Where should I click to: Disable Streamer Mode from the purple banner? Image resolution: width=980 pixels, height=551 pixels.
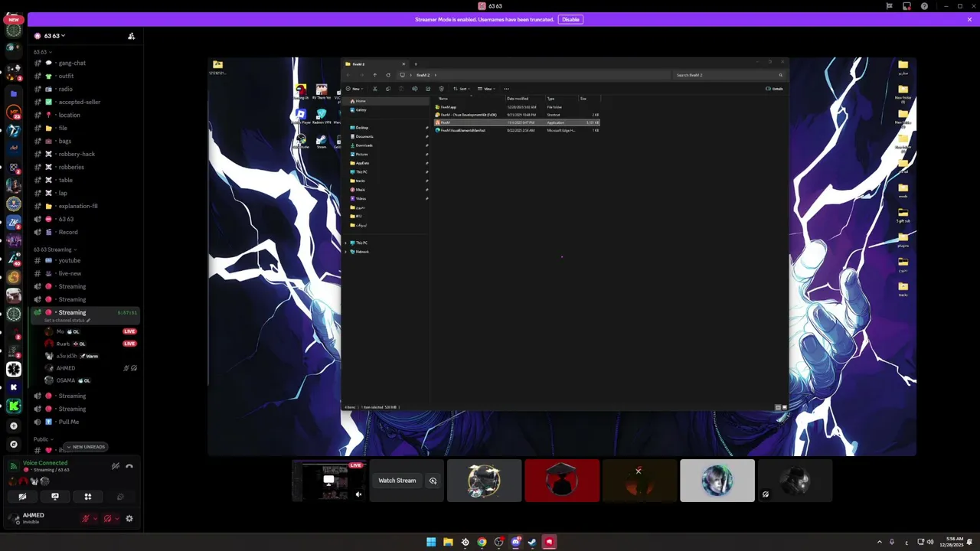pyautogui.click(x=570, y=19)
